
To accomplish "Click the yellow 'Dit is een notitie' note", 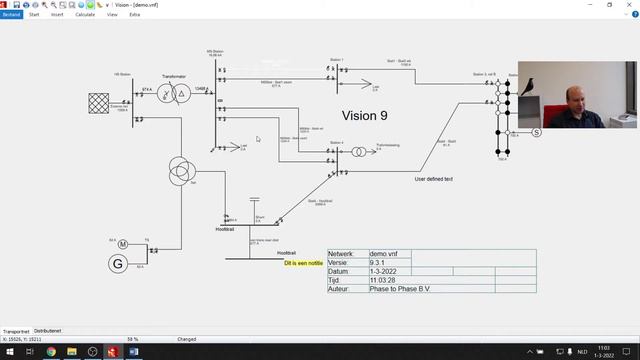I will tap(303, 263).
